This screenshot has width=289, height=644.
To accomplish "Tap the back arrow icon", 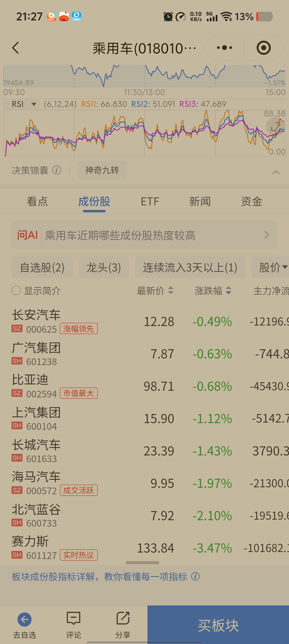I will 16,48.
